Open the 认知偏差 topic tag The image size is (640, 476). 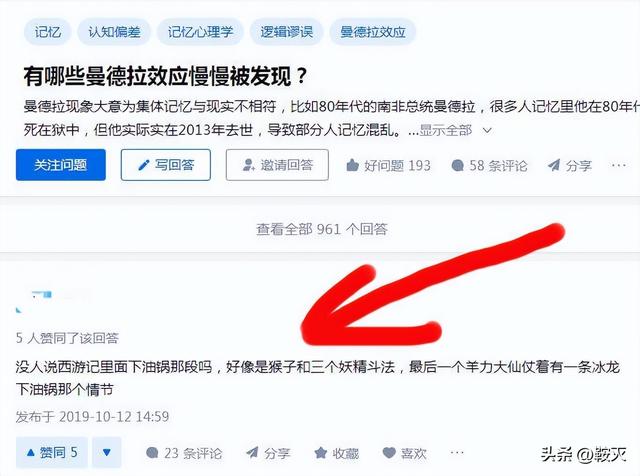(x=114, y=32)
